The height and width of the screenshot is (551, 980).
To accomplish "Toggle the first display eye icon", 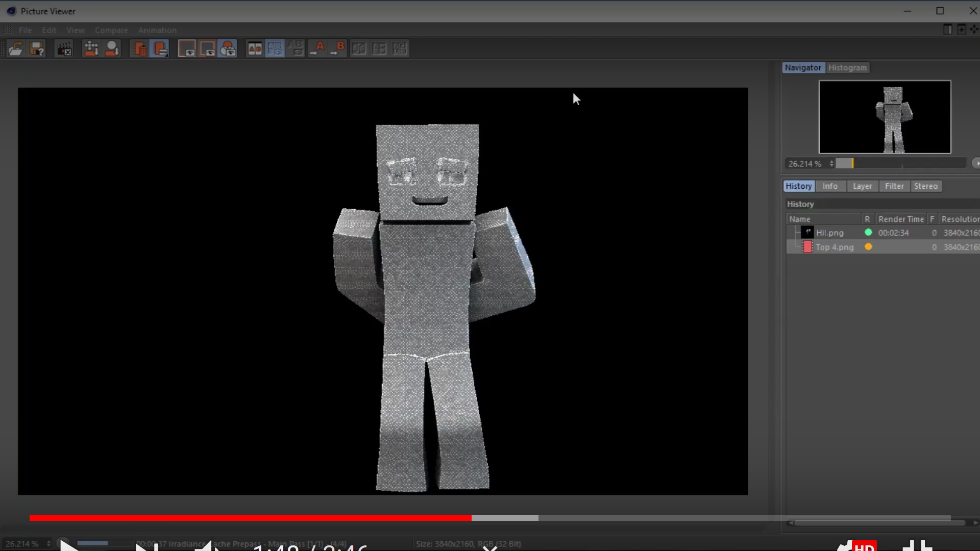I will coord(186,48).
